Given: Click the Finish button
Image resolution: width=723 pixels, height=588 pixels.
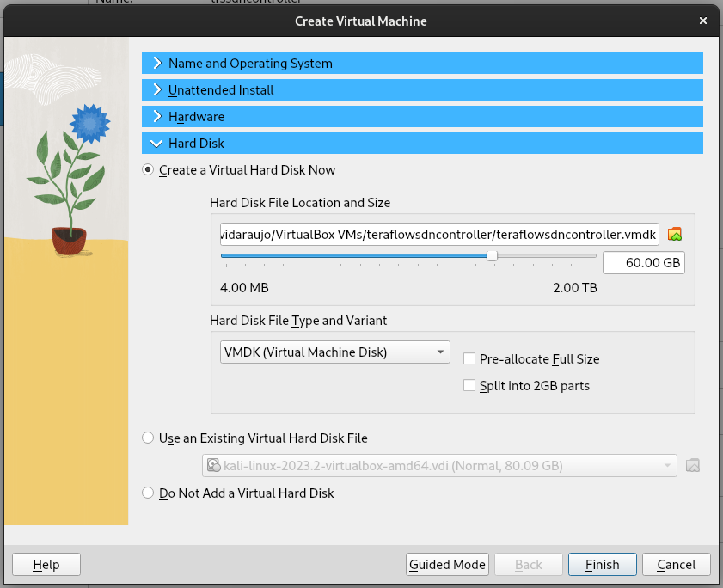Looking at the screenshot, I should [602, 565].
